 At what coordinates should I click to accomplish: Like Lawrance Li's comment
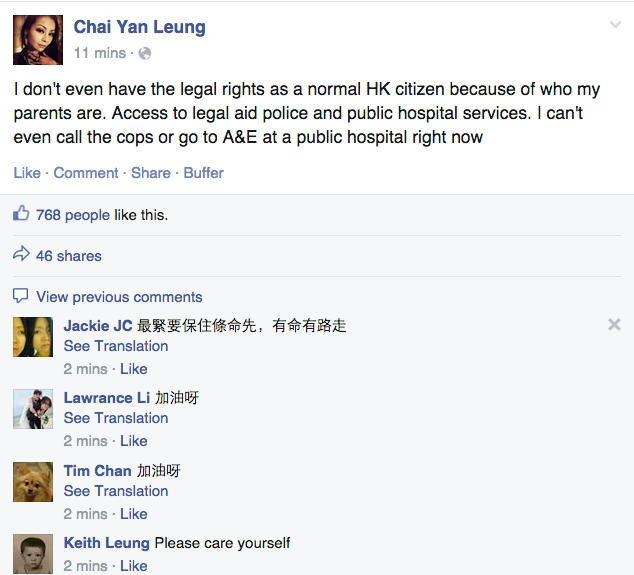133,441
